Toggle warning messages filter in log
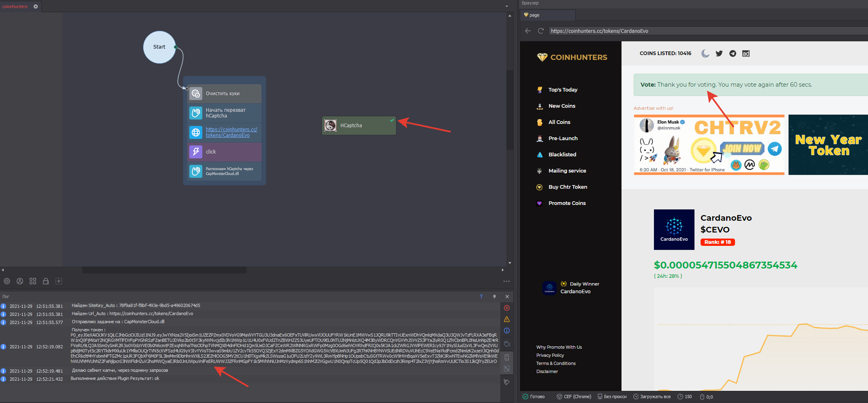Screen dimensions: 868x403 tap(507, 319)
